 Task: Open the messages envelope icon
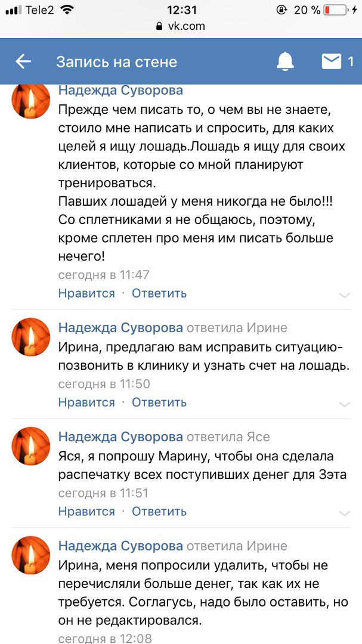point(332,61)
